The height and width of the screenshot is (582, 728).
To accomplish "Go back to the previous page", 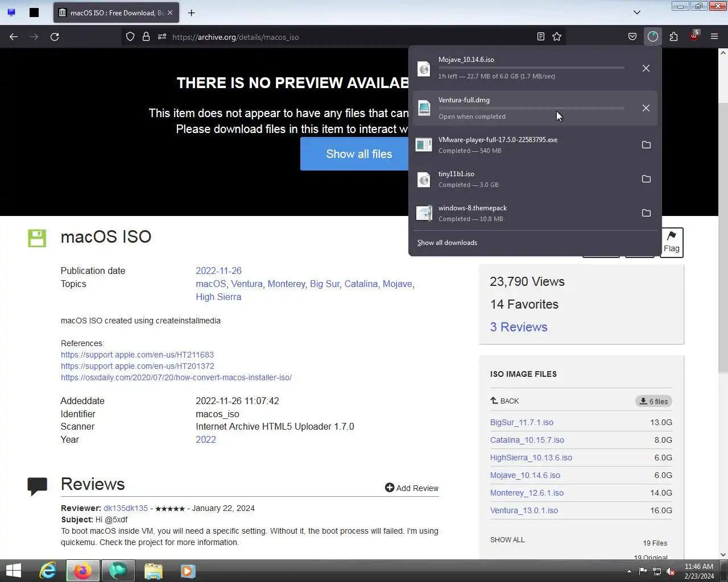I will tap(14, 37).
